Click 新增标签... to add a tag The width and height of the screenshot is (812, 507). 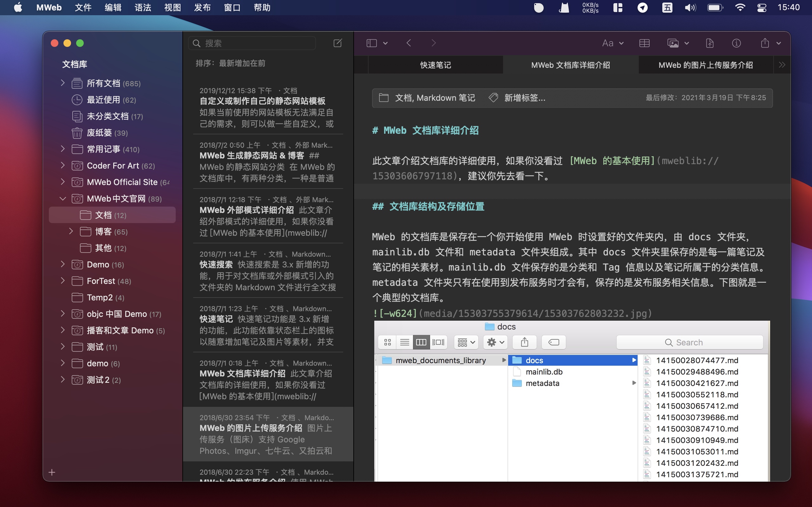(x=524, y=98)
